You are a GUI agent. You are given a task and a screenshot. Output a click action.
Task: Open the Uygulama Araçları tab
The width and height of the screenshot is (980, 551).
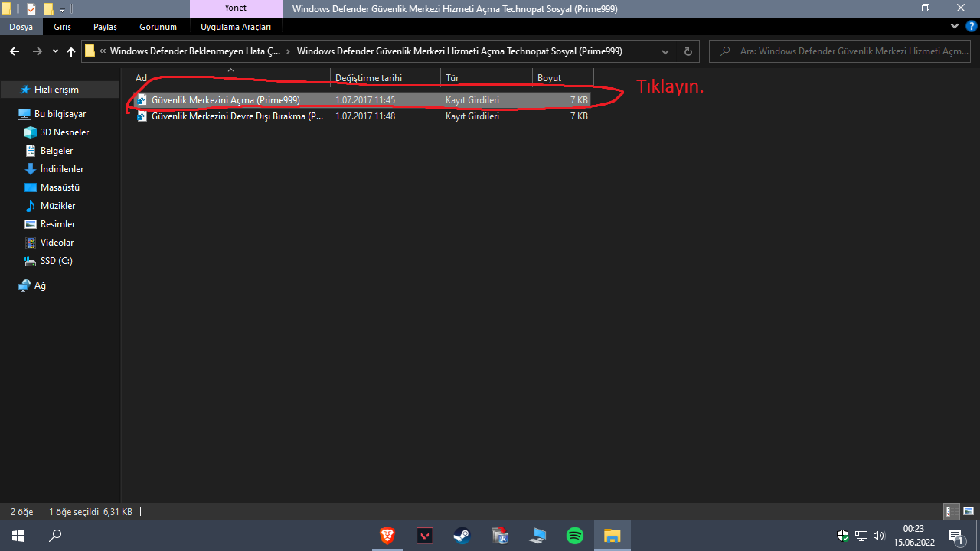(236, 27)
